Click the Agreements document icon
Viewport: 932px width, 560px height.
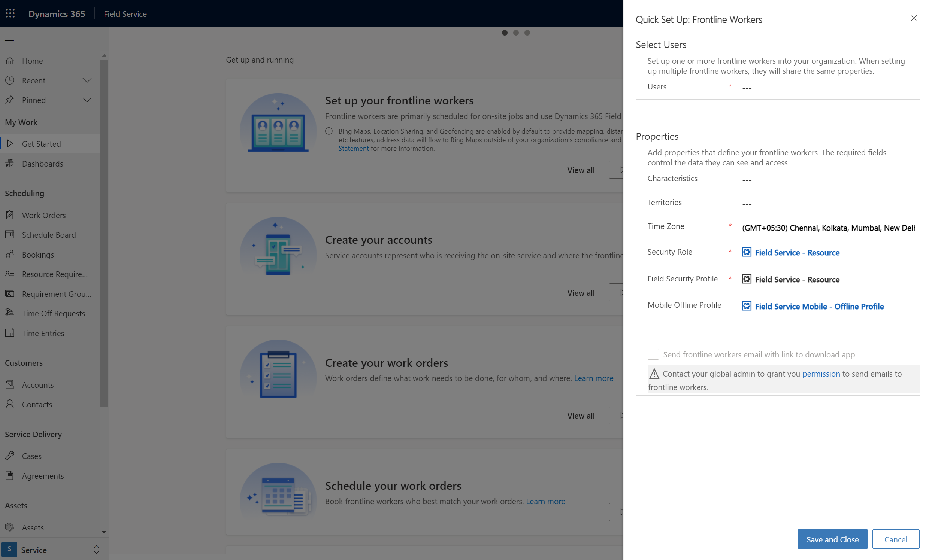(x=10, y=475)
